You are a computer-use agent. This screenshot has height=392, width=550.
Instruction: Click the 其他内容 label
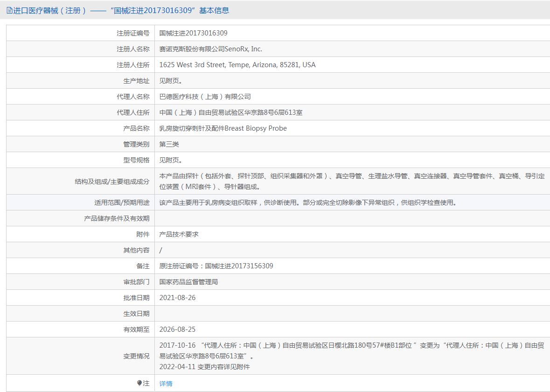coord(136,250)
